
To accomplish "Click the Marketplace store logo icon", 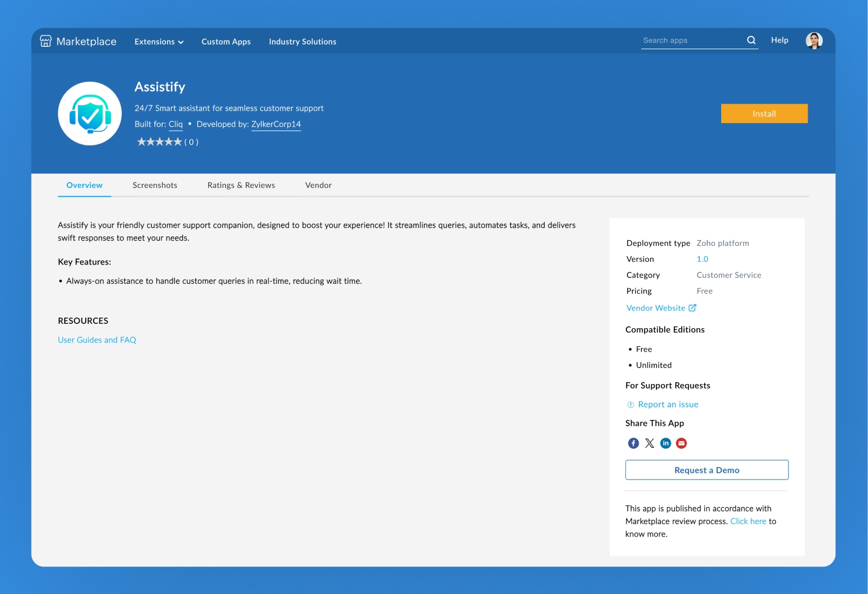I will (x=46, y=41).
